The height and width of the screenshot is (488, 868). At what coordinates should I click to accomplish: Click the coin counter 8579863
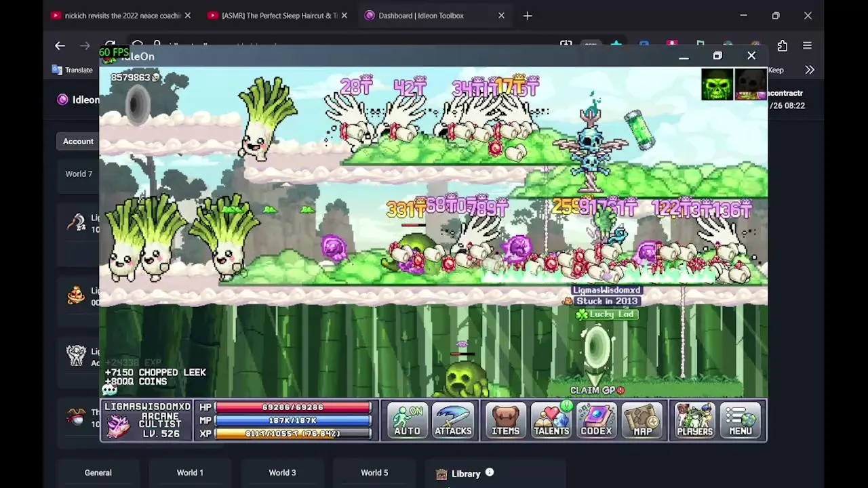(x=134, y=77)
